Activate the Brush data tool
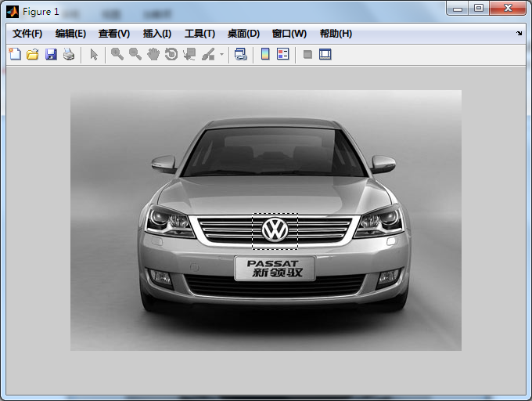Viewport: 532px width, 401px height. click(208, 54)
